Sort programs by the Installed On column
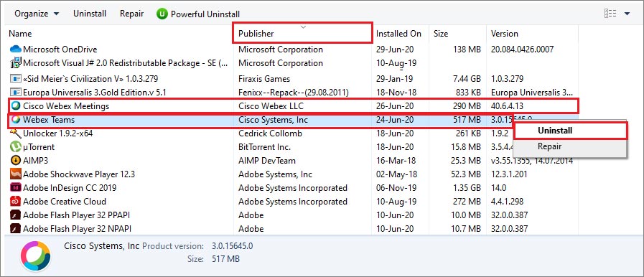This screenshot has width=644, height=277. click(x=398, y=34)
